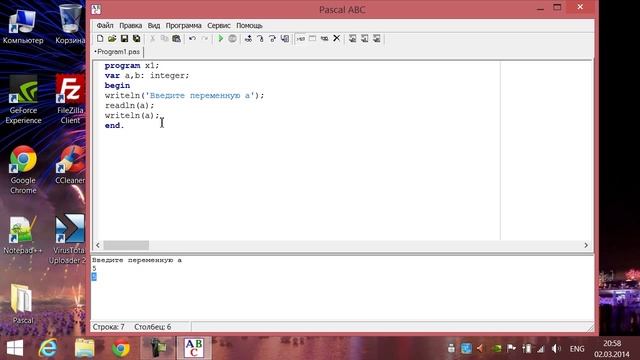Screen dimensions: 640x360
Task: Click the grey Stop program toolbar button
Action: coord(232,38)
